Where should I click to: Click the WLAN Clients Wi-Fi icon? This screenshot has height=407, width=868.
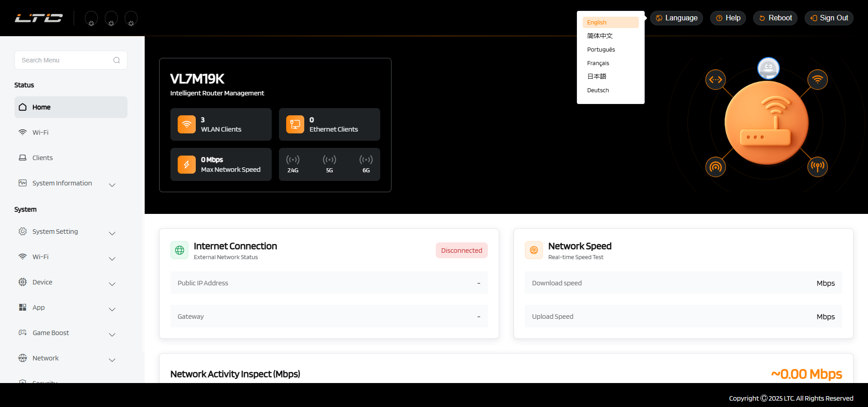pos(186,124)
